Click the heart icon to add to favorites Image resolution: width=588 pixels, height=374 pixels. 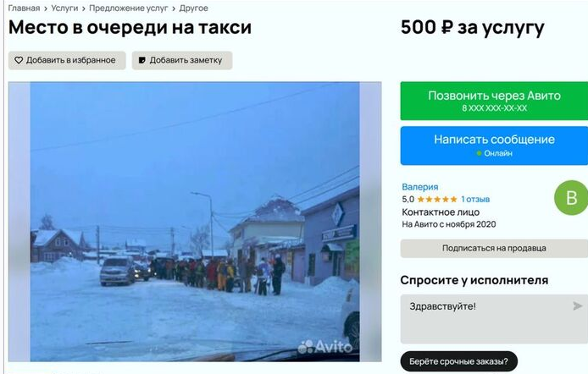[x=19, y=60]
